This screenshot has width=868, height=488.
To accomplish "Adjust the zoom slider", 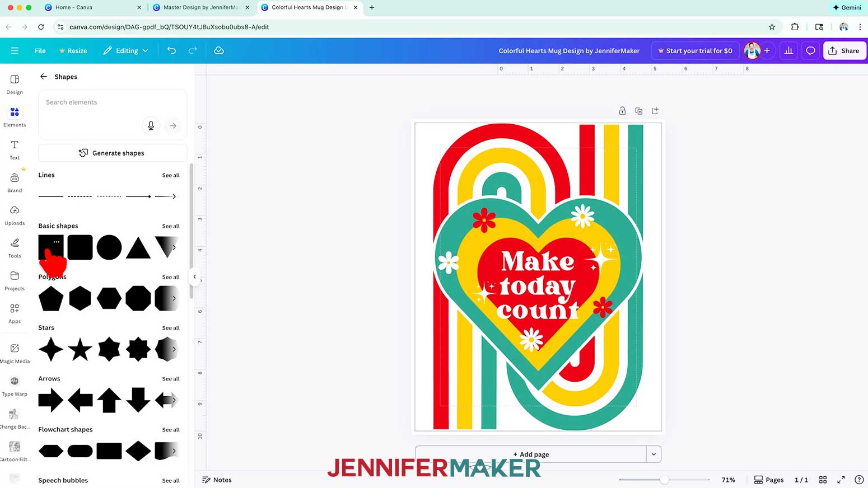I will pos(664,480).
